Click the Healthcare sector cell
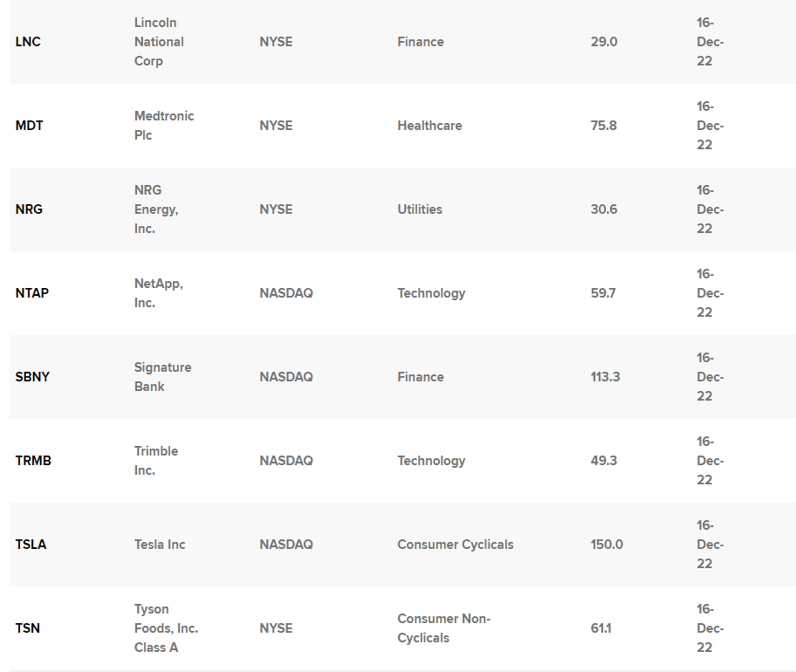The image size is (796, 672). (429, 126)
